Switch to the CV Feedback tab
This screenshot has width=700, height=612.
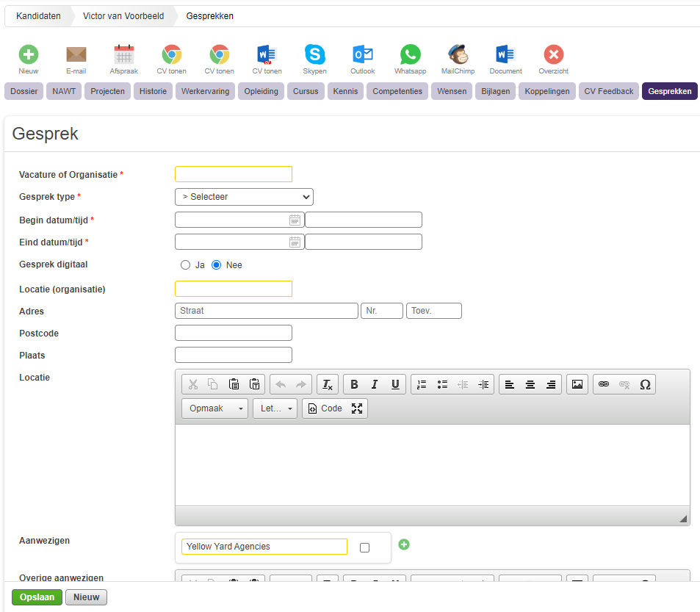pos(609,91)
